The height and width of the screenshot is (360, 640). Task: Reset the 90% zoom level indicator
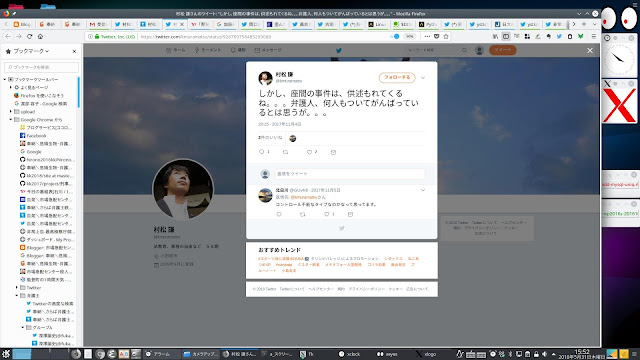pyautogui.click(x=409, y=36)
